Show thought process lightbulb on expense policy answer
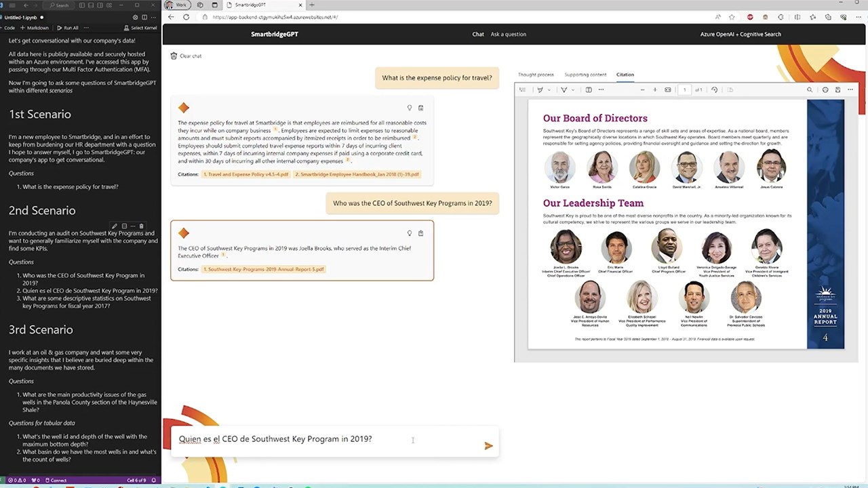This screenshot has height=488, width=868. pyautogui.click(x=409, y=108)
